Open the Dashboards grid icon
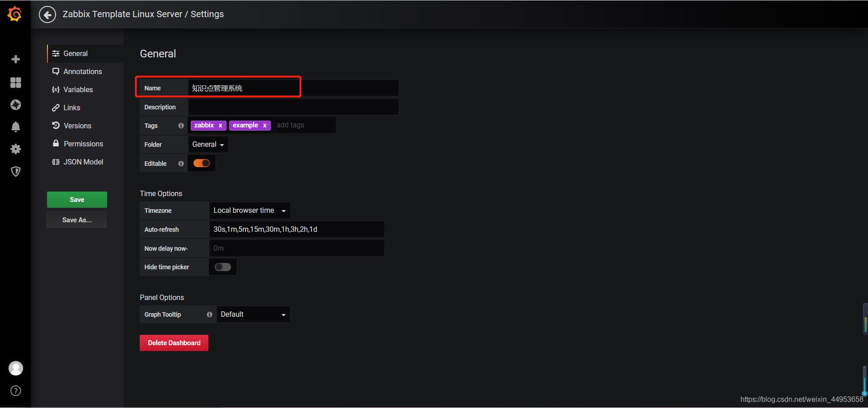Viewport: 868px width, 408px height. pyautogui.click(x=16, y=82)
